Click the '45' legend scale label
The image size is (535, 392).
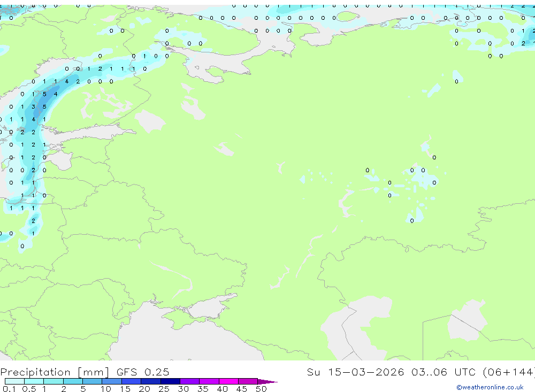pyautogui.click(x=242, y=389)
